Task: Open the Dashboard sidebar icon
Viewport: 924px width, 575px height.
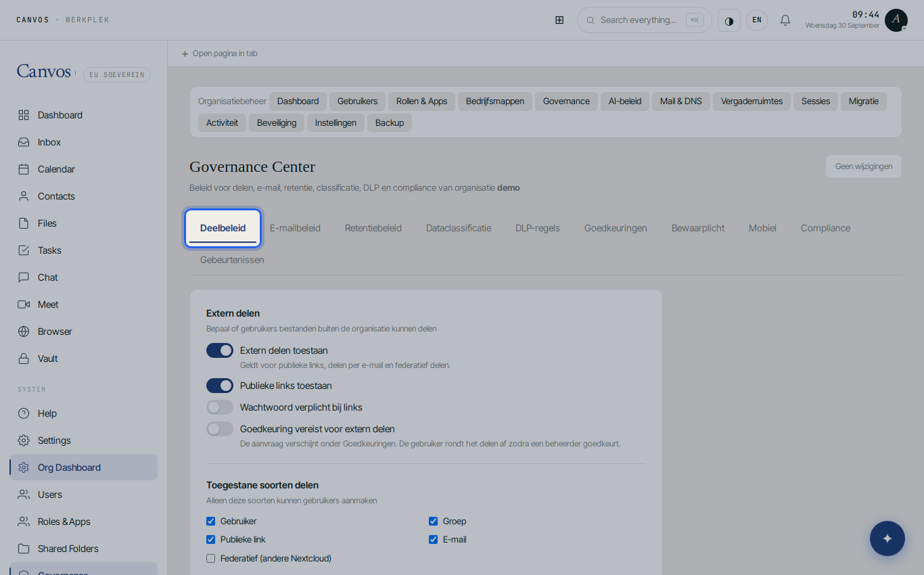Action: [x=24, y=115]
